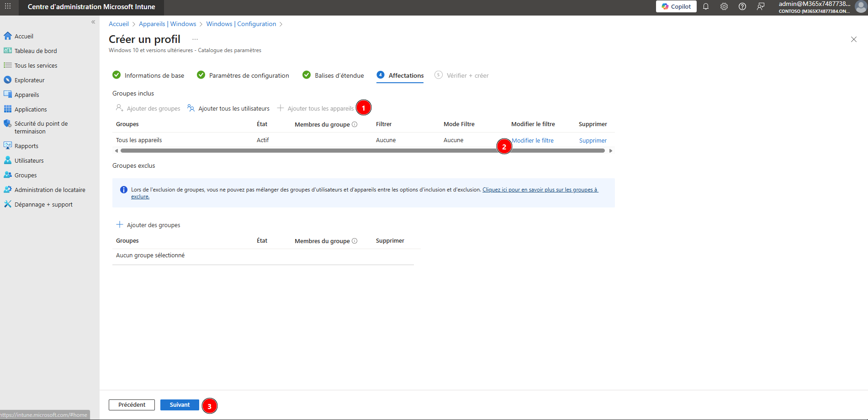This screenshot has width=868, height=420.
Task: Open the ellipsis menu beside Créer un profil
Action: tap(195, 39)
